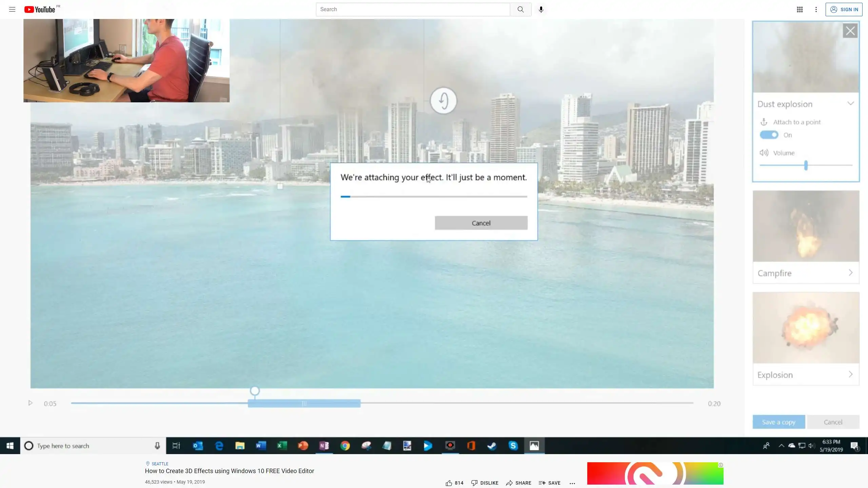This screenshot has height=488, width=868.
Task: Click Sign In button
Action: [844, 9]
